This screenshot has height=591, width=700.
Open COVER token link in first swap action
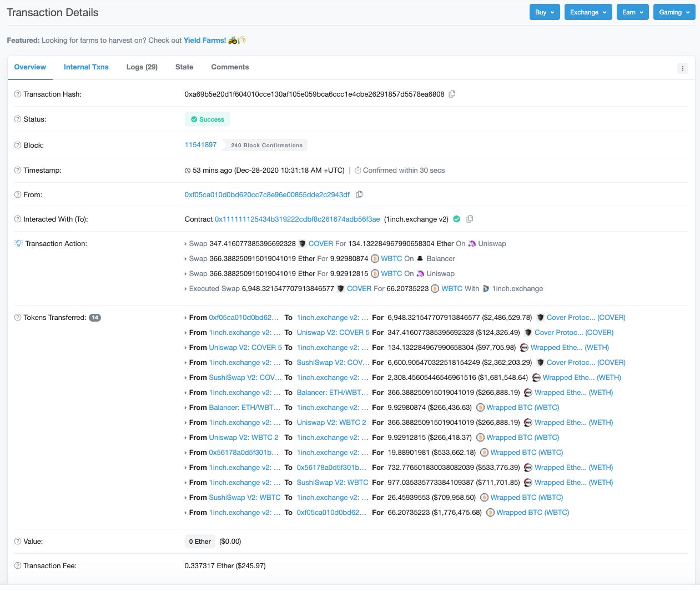321,243
